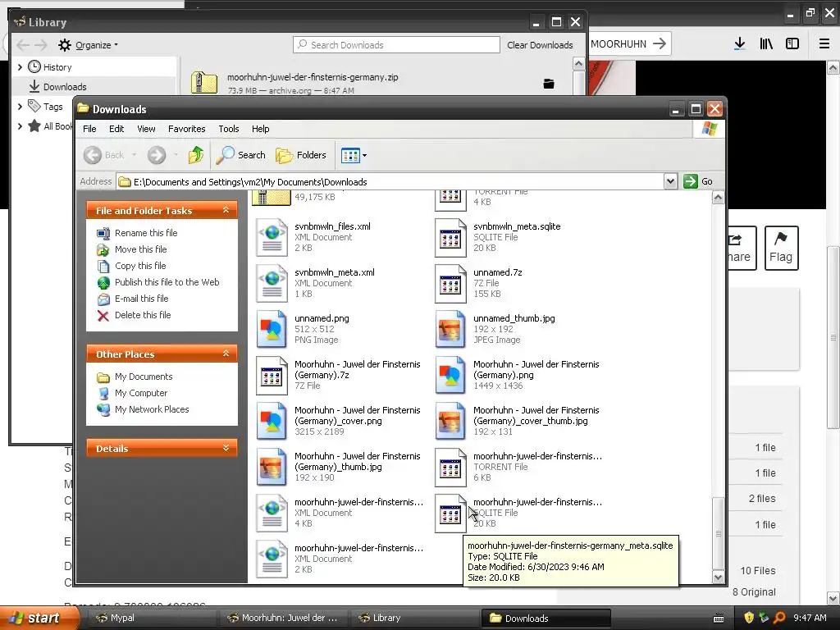Click the Downloads file list scroll-down arrow

(x=718, y=577)
